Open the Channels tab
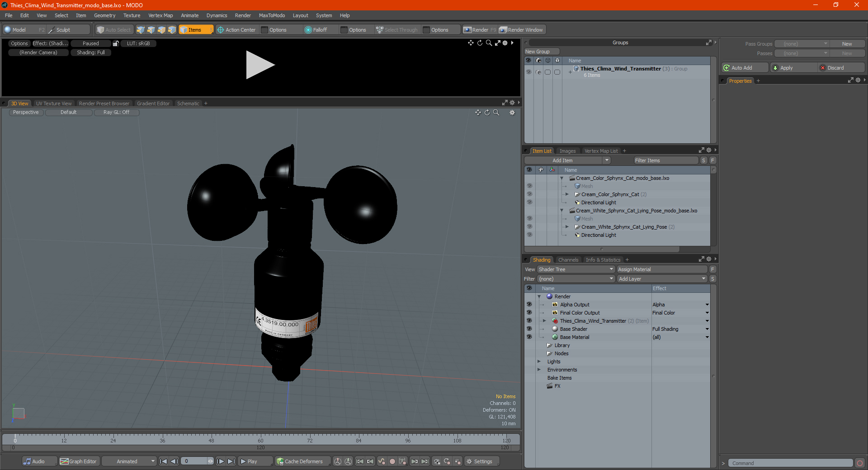Screen dimensions: 868x470 tap(568, 260)
